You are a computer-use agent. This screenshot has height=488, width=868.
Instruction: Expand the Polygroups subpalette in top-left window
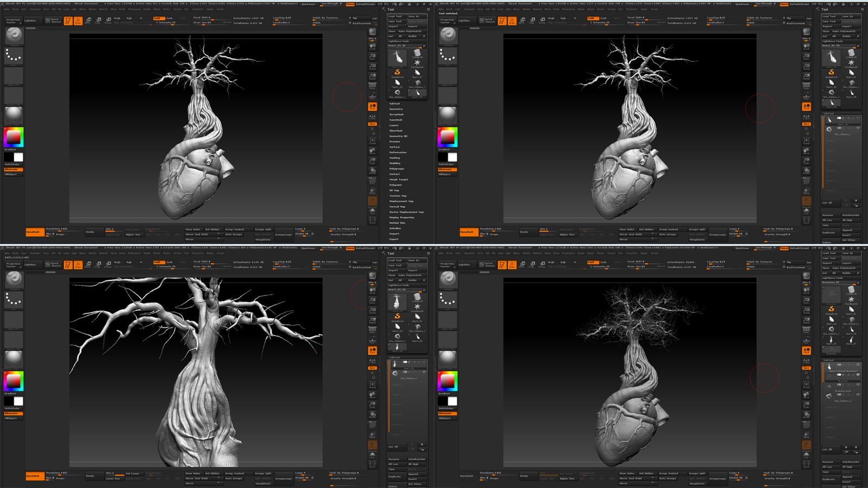click(x=397, y=169)
